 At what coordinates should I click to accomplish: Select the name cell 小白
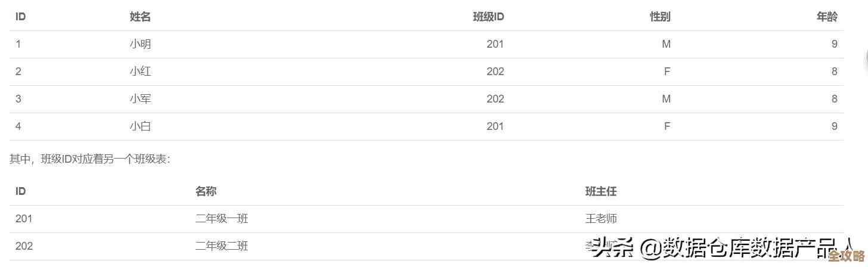(x=140, y=126)
